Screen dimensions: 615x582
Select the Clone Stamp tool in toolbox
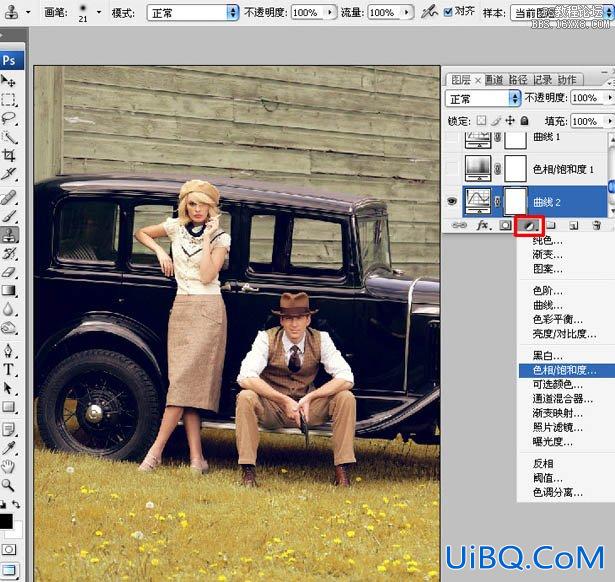8,235
